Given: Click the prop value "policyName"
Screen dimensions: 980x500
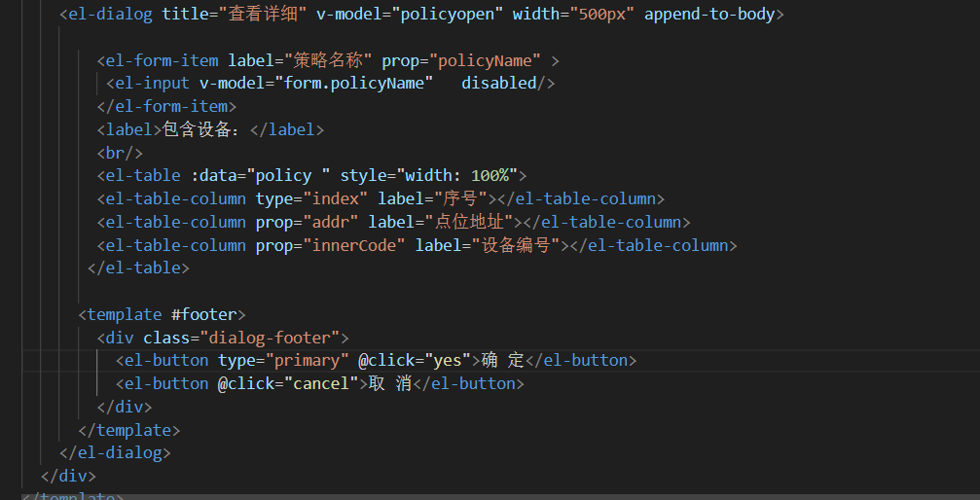Looking at the screenshot, I should (485, 60).
